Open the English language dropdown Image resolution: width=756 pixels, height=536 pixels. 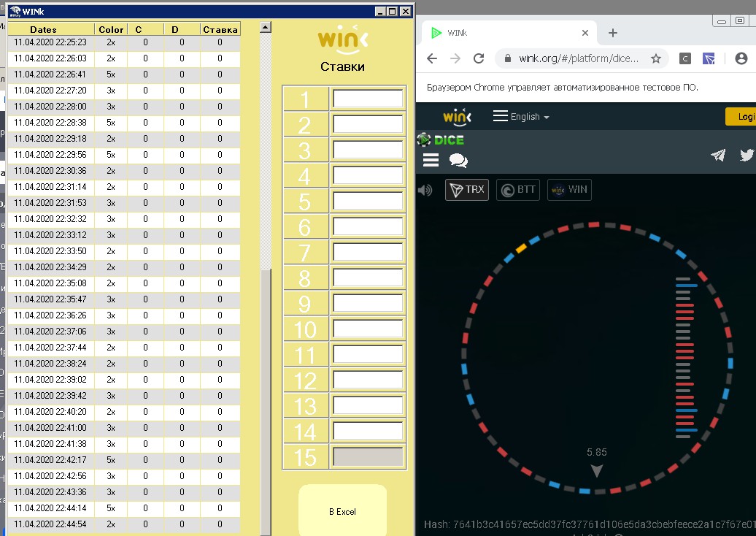(x=530, y=117)
